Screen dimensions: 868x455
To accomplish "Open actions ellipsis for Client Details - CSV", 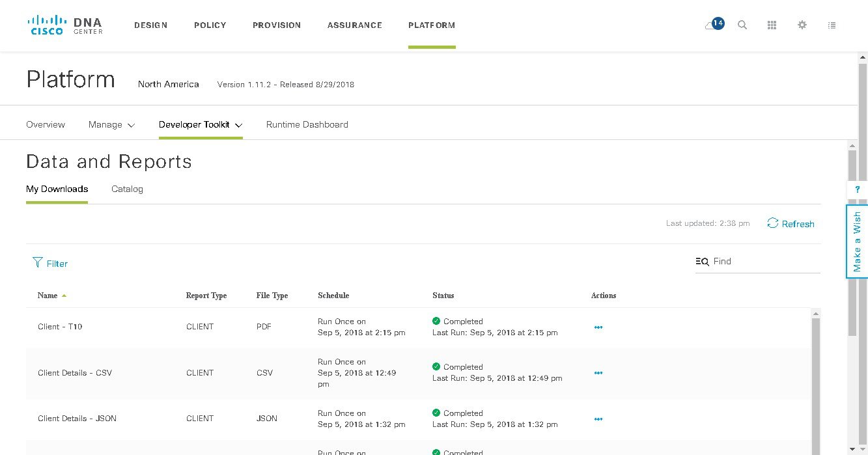I will point(598,373).
